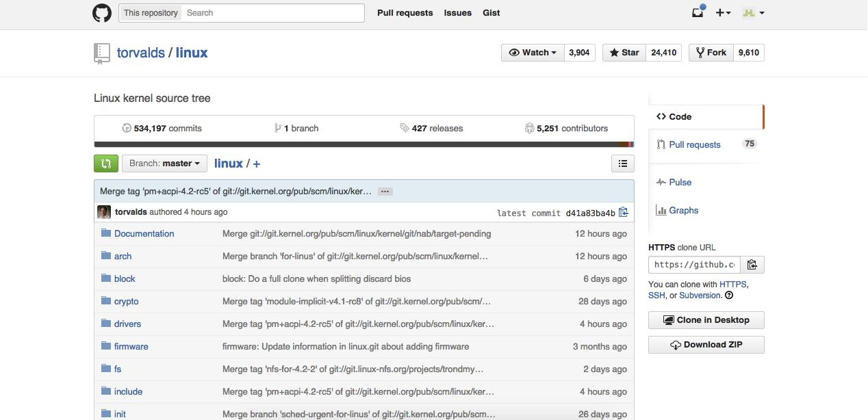The height and width of the screenshot is (420, 868).
Task: Click the Clone in Desktop button
Action: 706,320
